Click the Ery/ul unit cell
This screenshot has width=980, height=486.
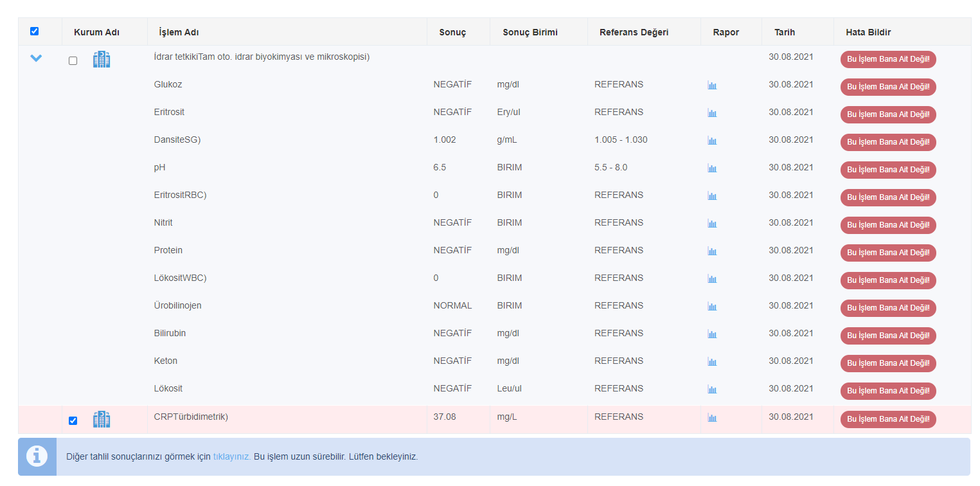click(x=508, y=112)
